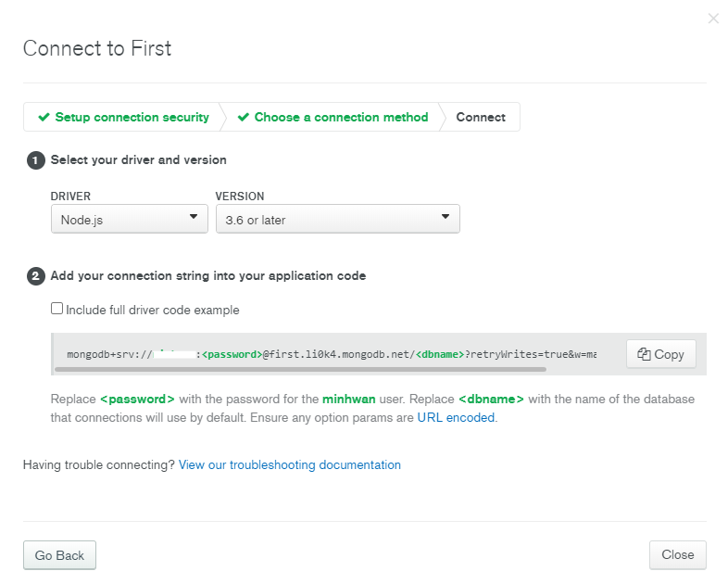The height and width of the screenshot is (584, 728).
Task: Select the Connect step tab
Action: tap(481, 117)
